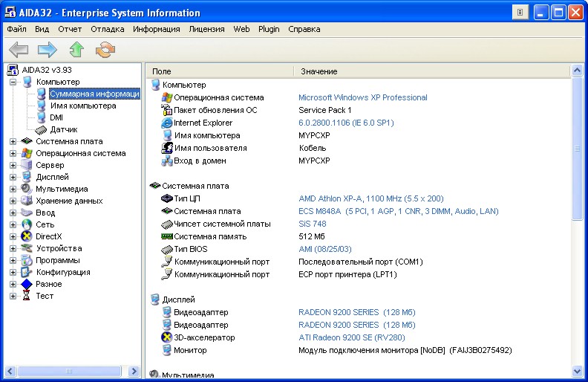Open the Plugin menu
588x382 pixels.
point(269,29)
